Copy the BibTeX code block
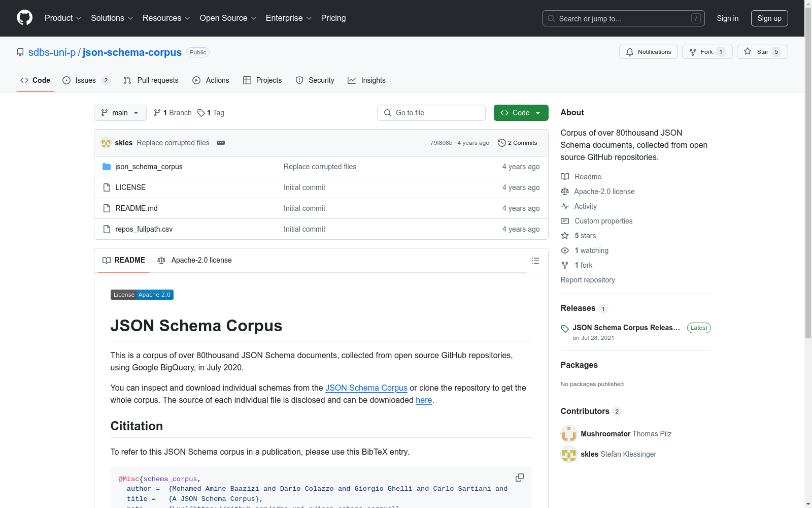The height and width of the screenshot is (508, 812). click(520, 478)
